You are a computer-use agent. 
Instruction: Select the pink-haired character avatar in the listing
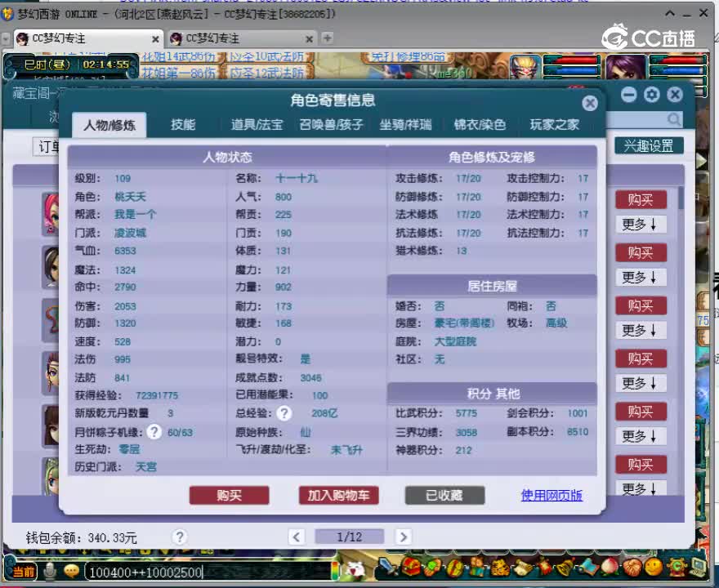(51, 214)
